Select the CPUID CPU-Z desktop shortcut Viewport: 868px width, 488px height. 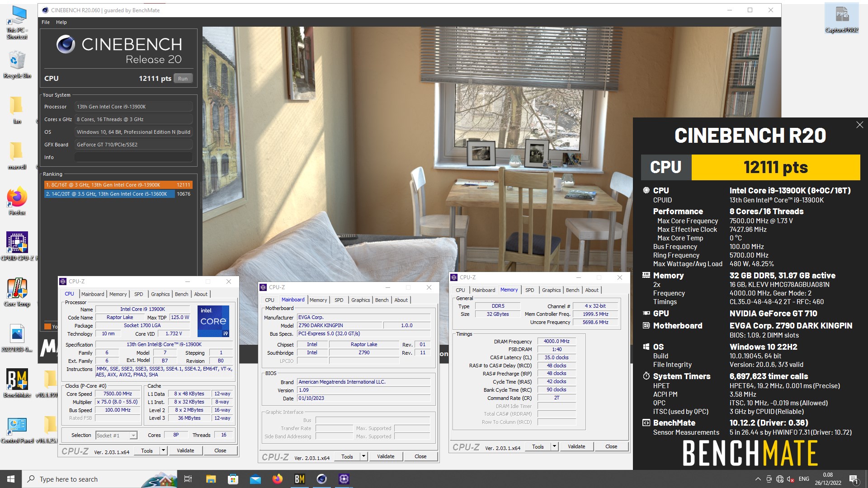coord(18,246)
